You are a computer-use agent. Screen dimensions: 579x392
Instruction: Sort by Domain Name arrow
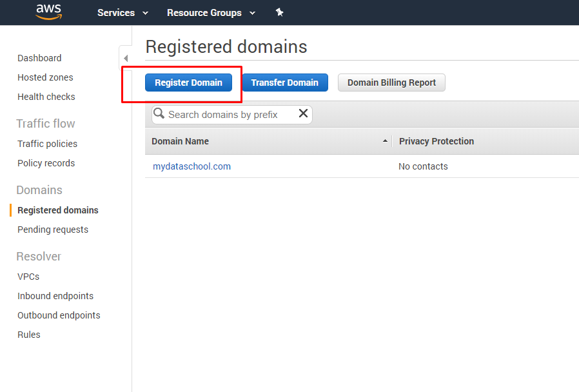[x=385, y=141]
